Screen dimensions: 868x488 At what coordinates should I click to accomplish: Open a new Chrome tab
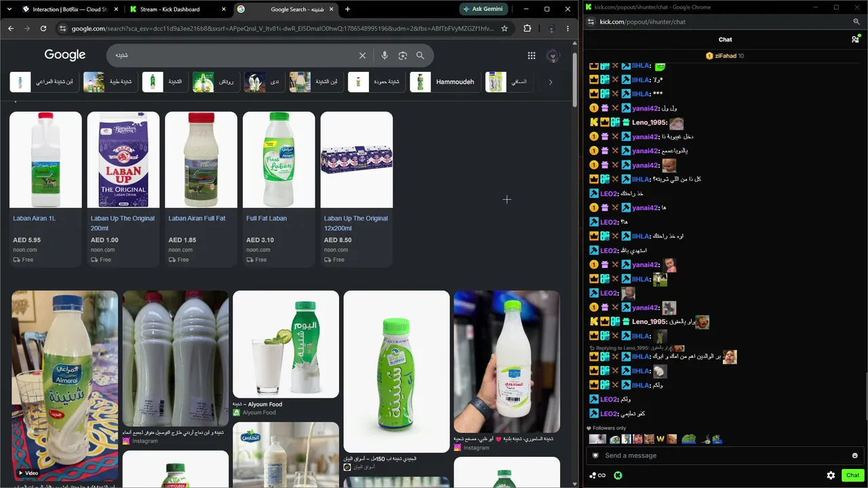pos(348,9)
